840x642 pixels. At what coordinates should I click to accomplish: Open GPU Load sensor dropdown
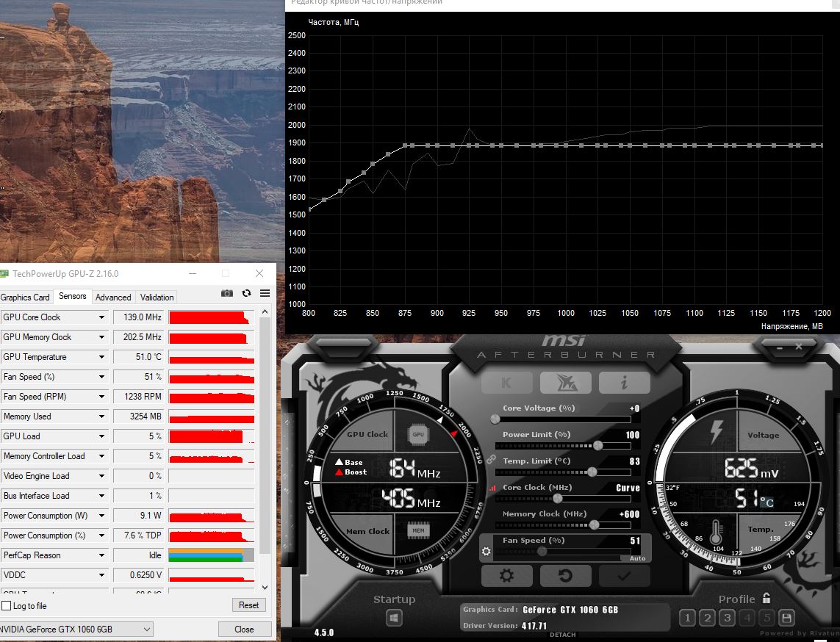coord(101,436)
